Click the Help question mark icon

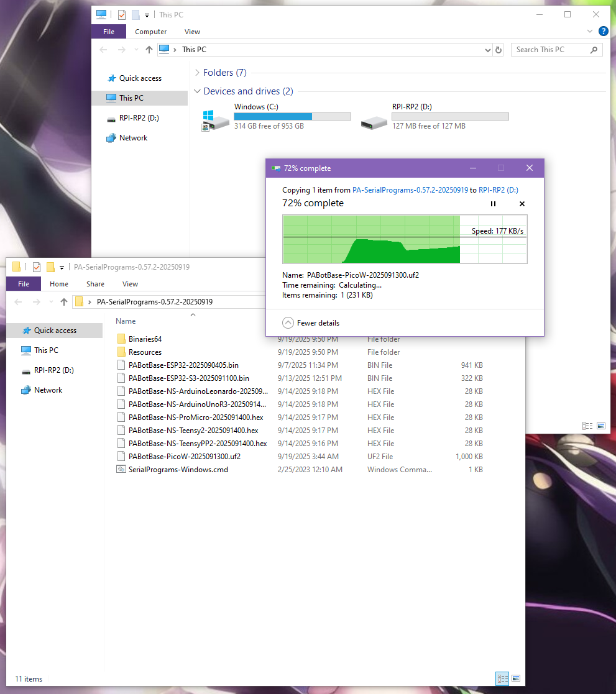[x=603, y=31]
